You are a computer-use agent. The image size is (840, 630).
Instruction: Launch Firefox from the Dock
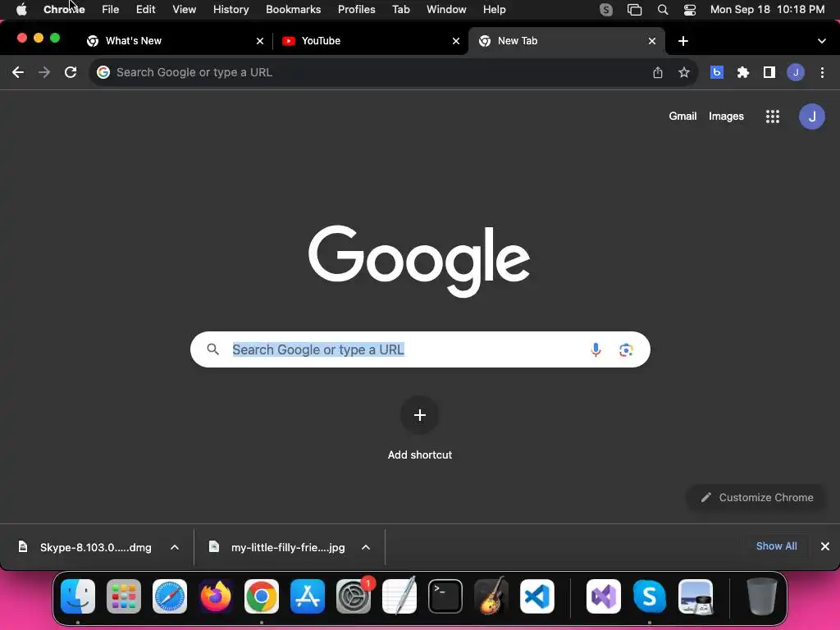(x=216, y=596)
